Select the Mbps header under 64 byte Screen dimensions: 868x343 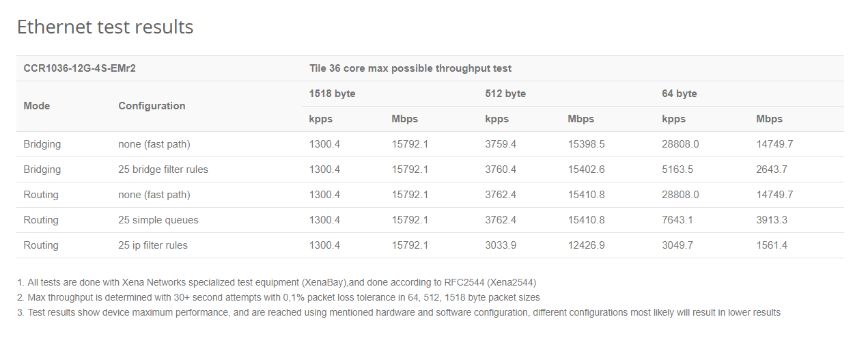coord(770,119)
